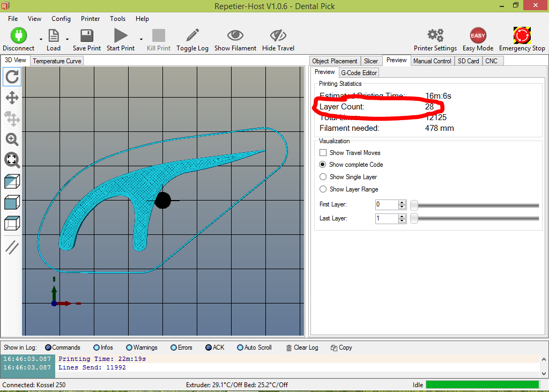Click the Load file icon

[x=53, y=35]
